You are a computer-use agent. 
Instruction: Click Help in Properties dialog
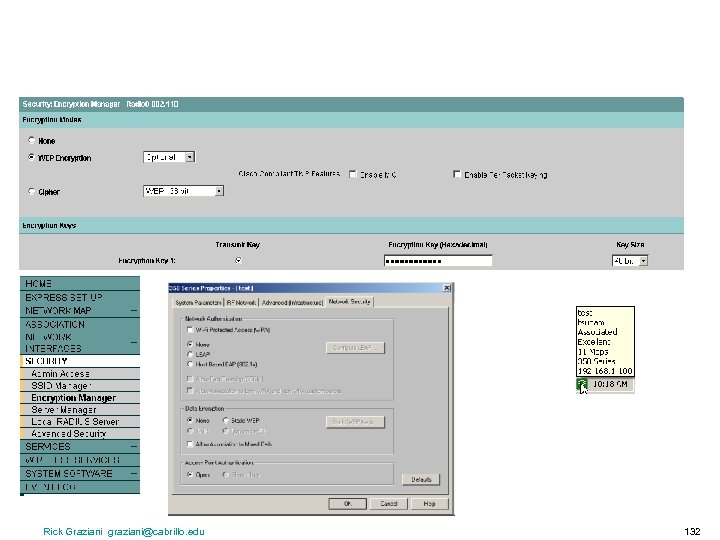pos(429,504)
